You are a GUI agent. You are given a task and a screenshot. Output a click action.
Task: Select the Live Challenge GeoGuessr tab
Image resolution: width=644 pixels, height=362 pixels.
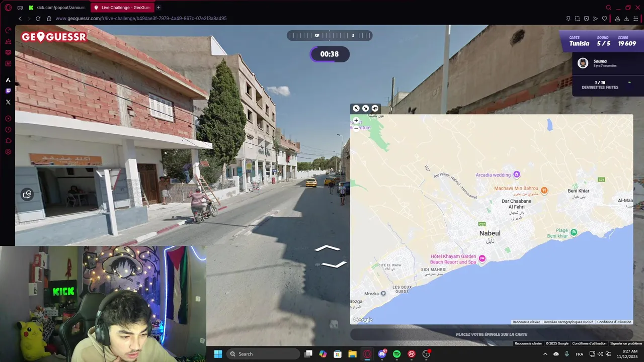tap(122, 8)
